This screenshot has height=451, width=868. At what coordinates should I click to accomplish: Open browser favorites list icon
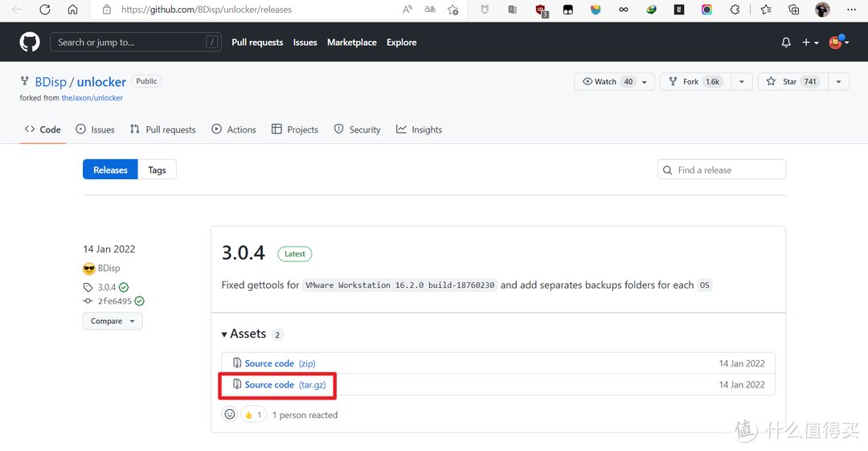pyautogui.click(x=766, y=10)
